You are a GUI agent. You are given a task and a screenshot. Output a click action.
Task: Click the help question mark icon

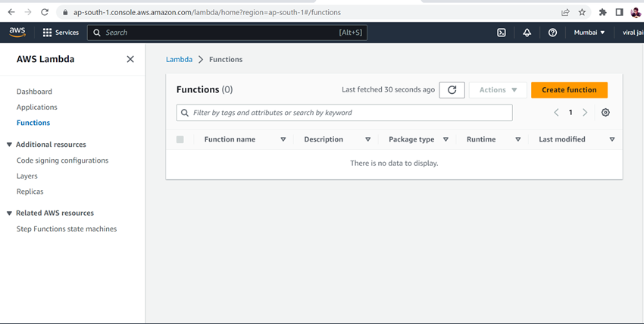552,33
